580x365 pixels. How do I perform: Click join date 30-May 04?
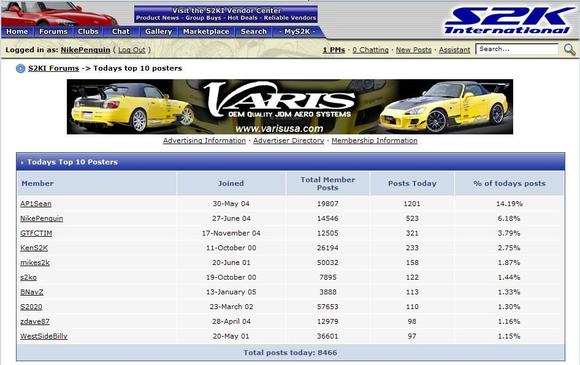[231, 204]
